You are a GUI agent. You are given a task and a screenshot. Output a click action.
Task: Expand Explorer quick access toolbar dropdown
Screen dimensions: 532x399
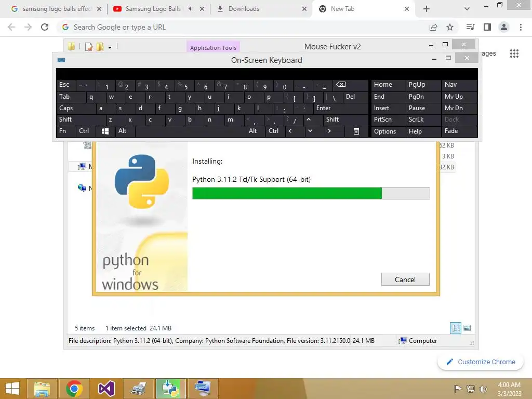pyautogui.click(x=110, y=47)
